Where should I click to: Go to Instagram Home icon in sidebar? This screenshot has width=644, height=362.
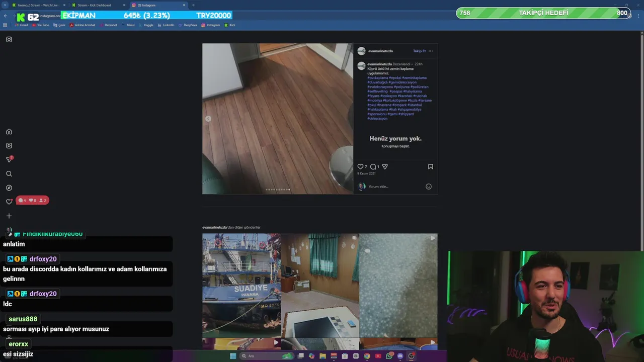coord(9,132)
